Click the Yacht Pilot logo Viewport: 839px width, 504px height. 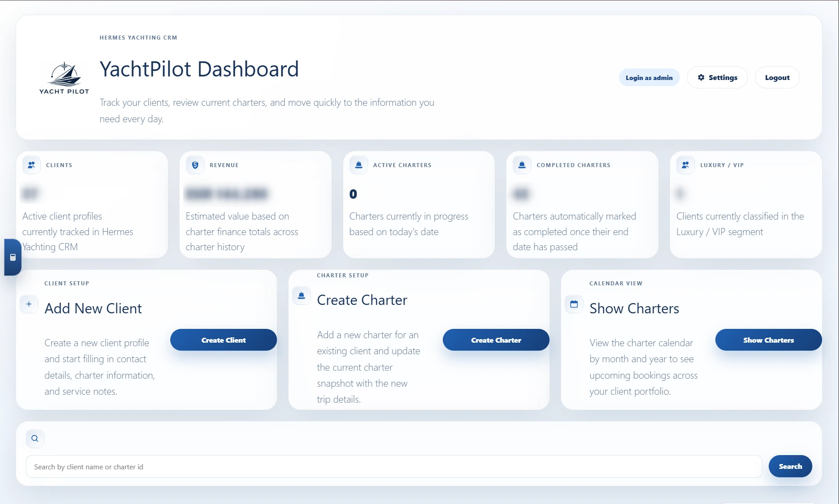[64, 78]
